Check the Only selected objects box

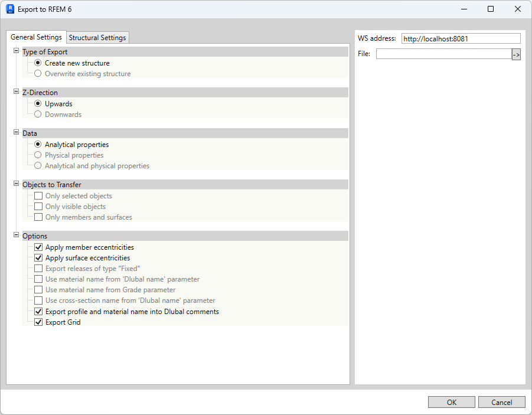coord(38,195)
